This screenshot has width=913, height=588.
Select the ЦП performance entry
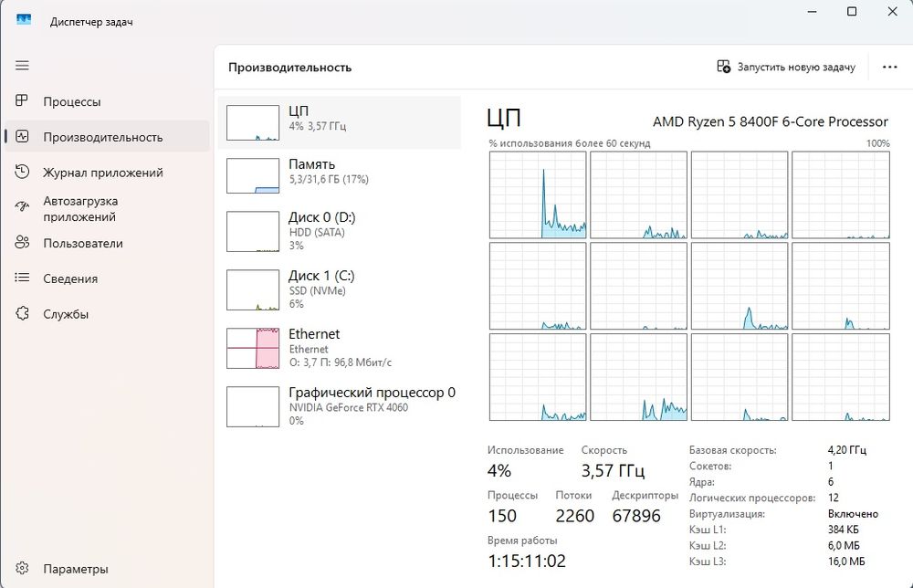tap(339, 122)
